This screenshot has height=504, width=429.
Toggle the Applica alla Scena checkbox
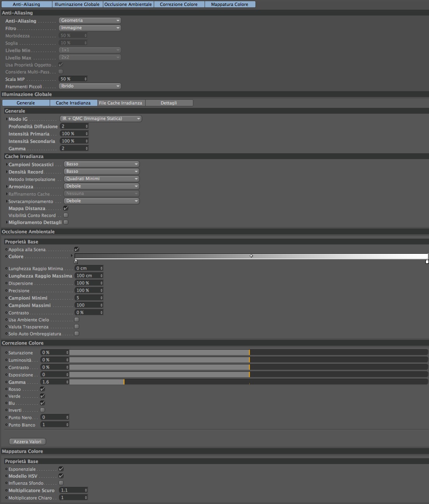point(76,249)
